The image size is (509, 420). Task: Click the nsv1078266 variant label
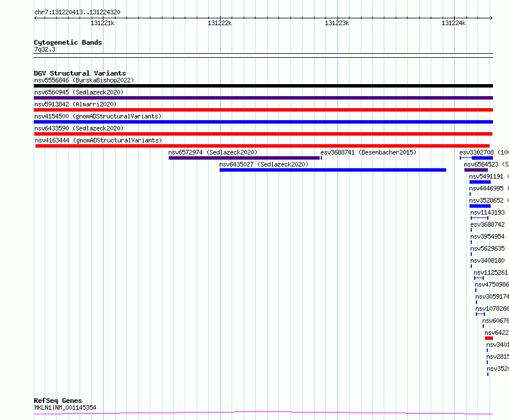click(492, 308)
